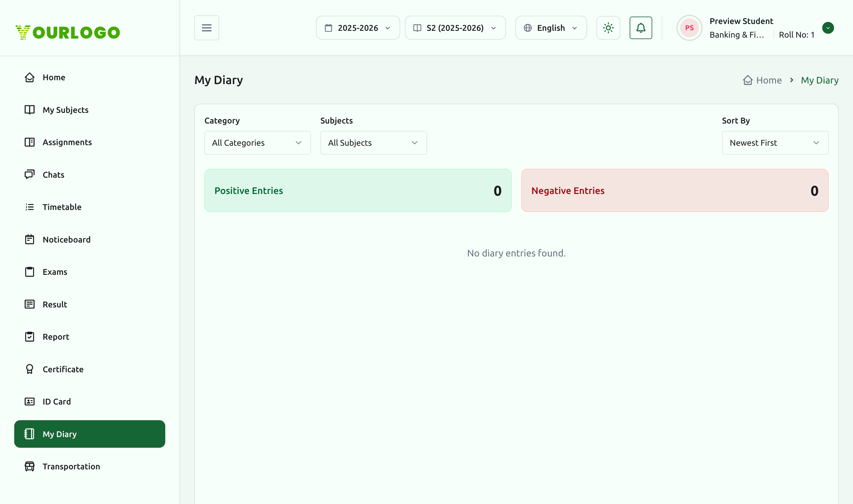Click the PS profile avatar
The width and height of the screenshot is (853, 504).
tap(689, 28)
